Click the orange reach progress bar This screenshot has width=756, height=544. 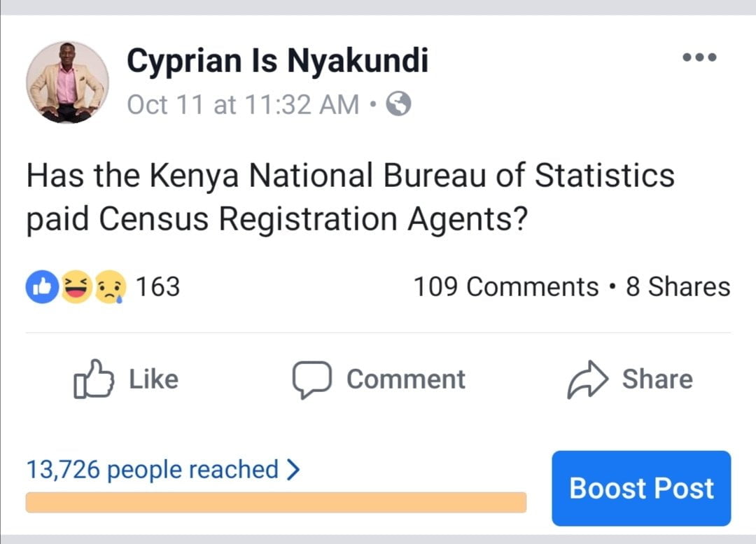click(276, 502)
